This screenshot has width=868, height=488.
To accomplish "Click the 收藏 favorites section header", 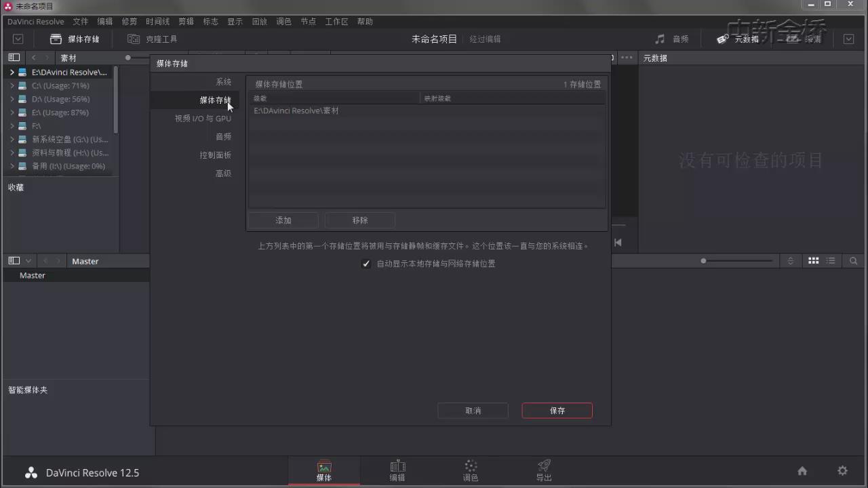I will 16,187.
